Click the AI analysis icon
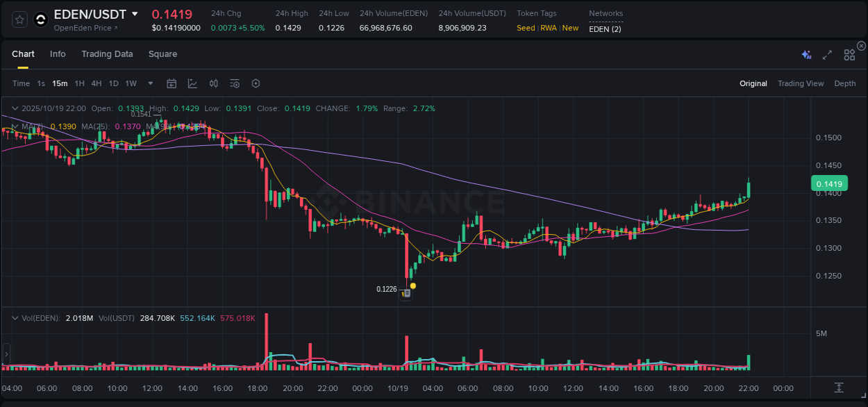 [806, 53]
